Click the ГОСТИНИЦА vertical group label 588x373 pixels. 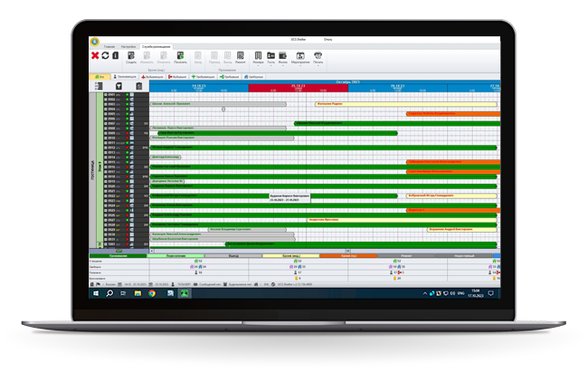click(x=92, y=170)
